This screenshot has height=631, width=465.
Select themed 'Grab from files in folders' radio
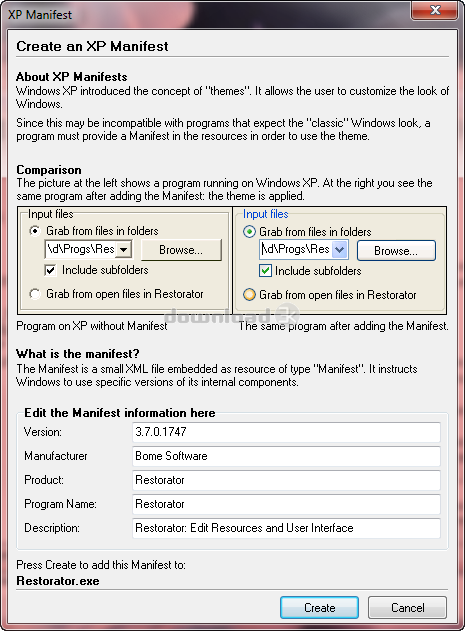click(x=249, y=232)
